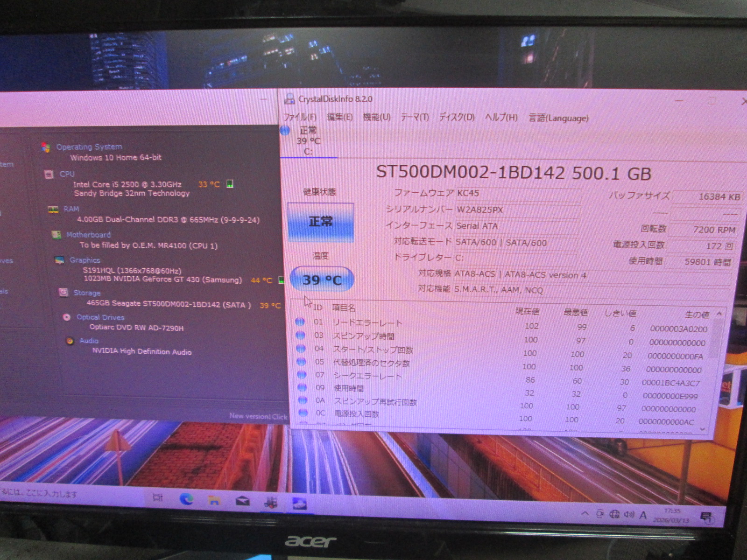
Task: Open File Explorer from the taskbar
Action: 214,501
